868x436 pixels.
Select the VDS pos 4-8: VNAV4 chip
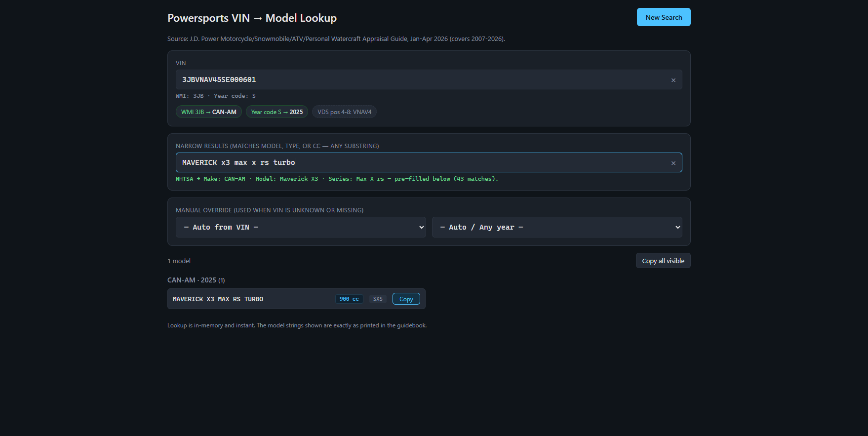point(345,112)
